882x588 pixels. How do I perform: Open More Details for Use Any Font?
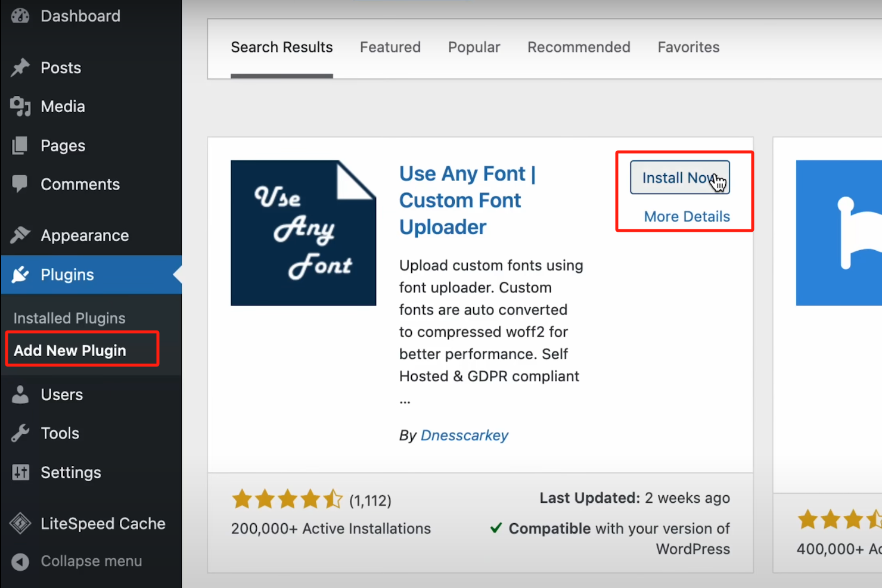point(687,217)
